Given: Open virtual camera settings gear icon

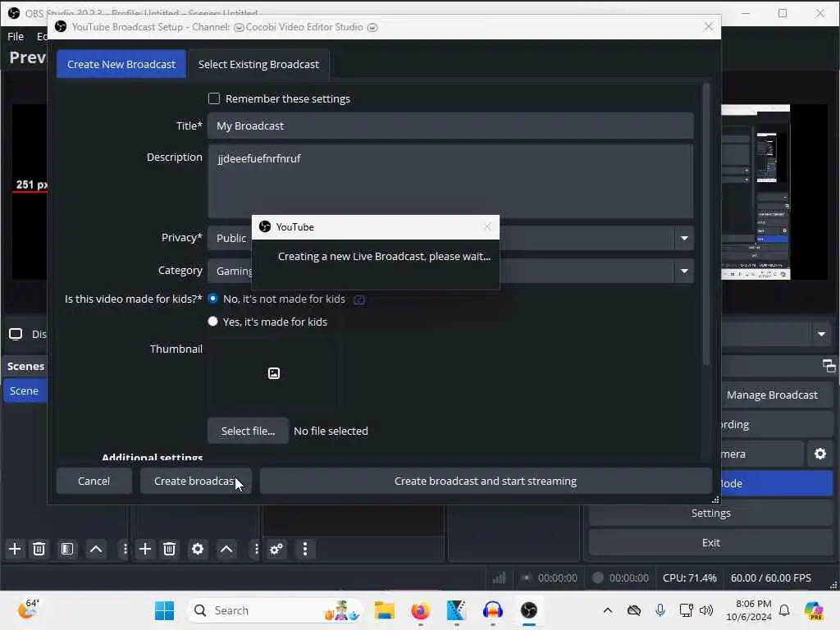Looking at the screenshot, I should (x=820, y=454).
